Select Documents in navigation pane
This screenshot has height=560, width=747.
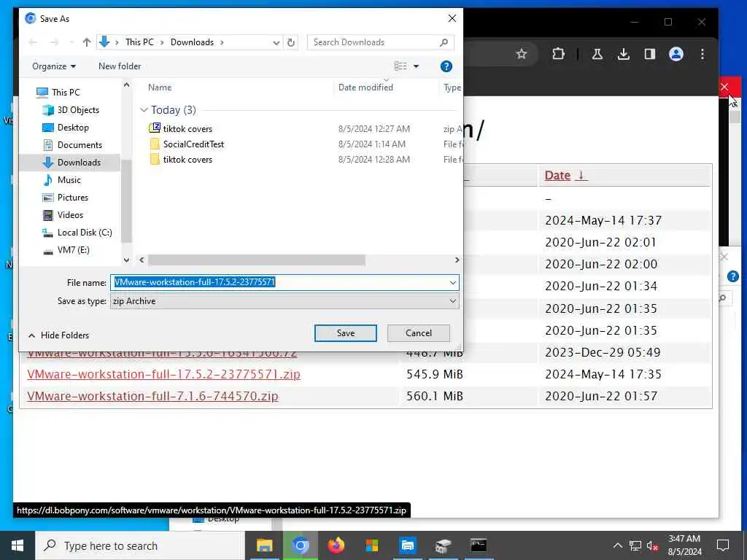80,145
